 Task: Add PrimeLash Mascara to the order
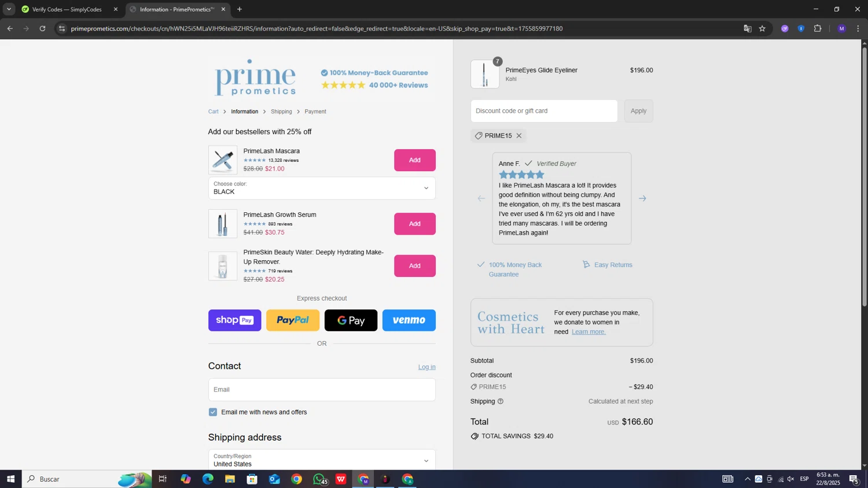[415, 160]
